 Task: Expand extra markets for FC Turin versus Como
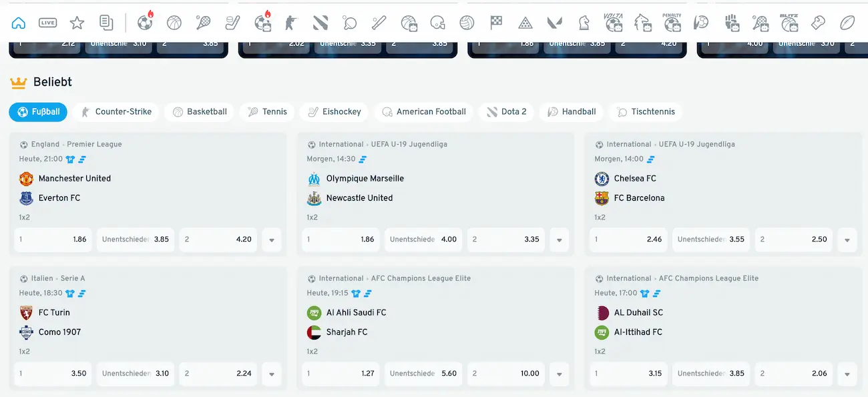point(272,374)
